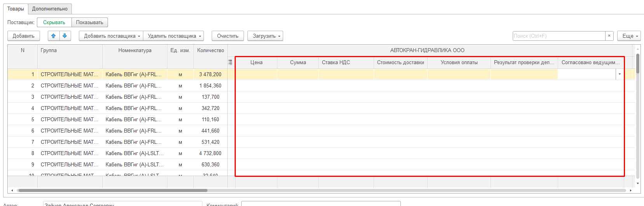Move the row down with the blue arrow
This screenshot has height=206, width=644.
coord(65,36)
